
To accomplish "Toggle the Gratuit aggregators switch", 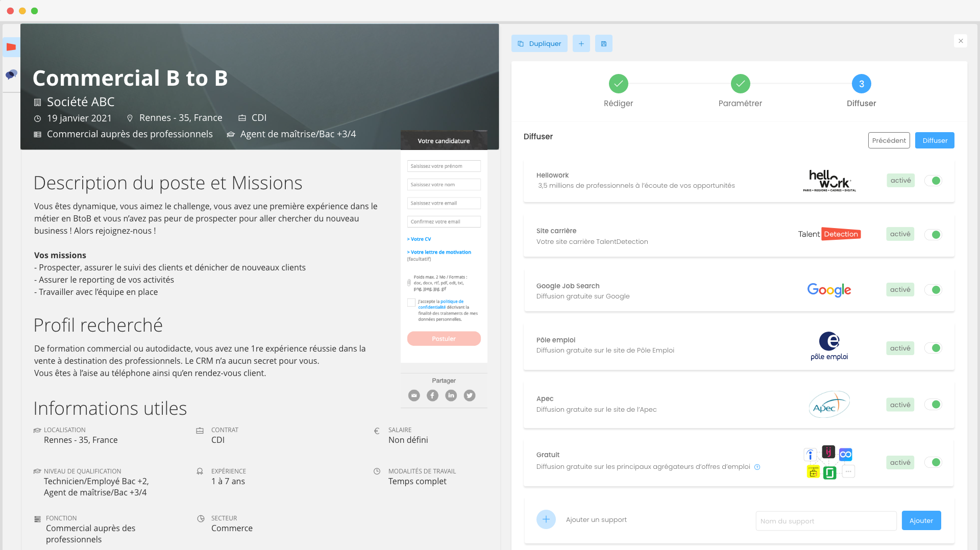I will point(933,462).
